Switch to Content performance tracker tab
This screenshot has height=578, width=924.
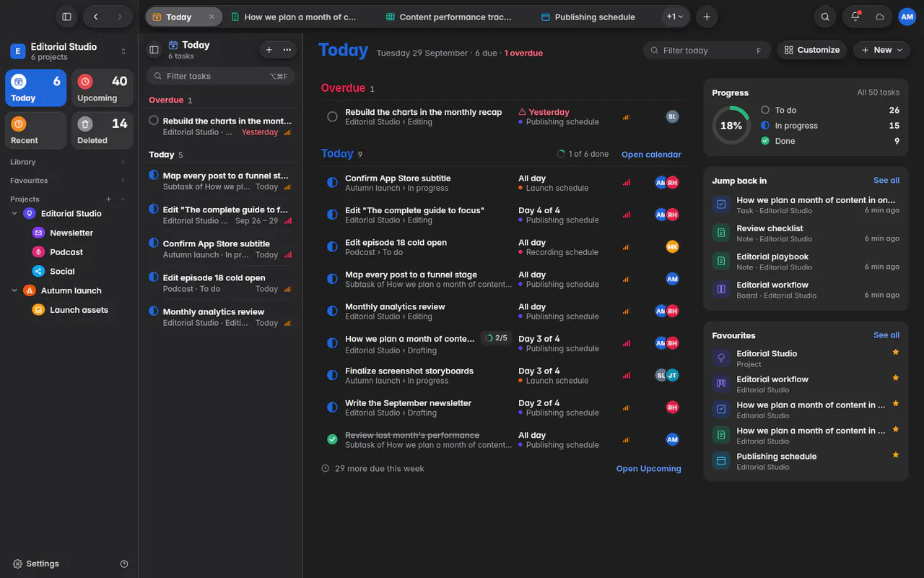tap(449, 17)
